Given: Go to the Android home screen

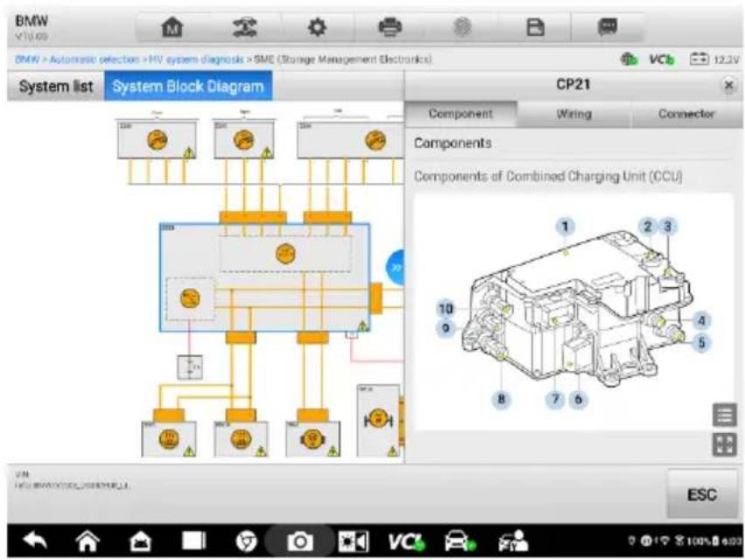Looking at the screenshot, I should tap(88, 542).
